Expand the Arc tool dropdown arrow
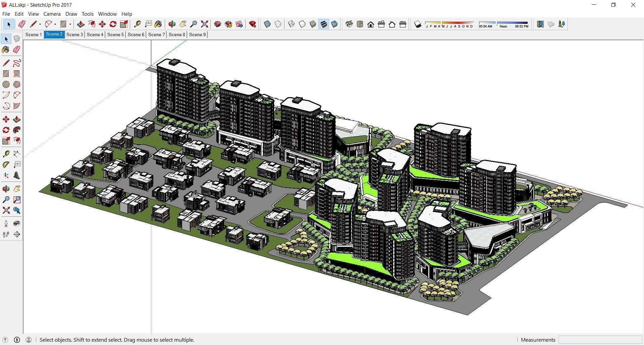Viewport: 644px width, 345px height. [55, 24]
